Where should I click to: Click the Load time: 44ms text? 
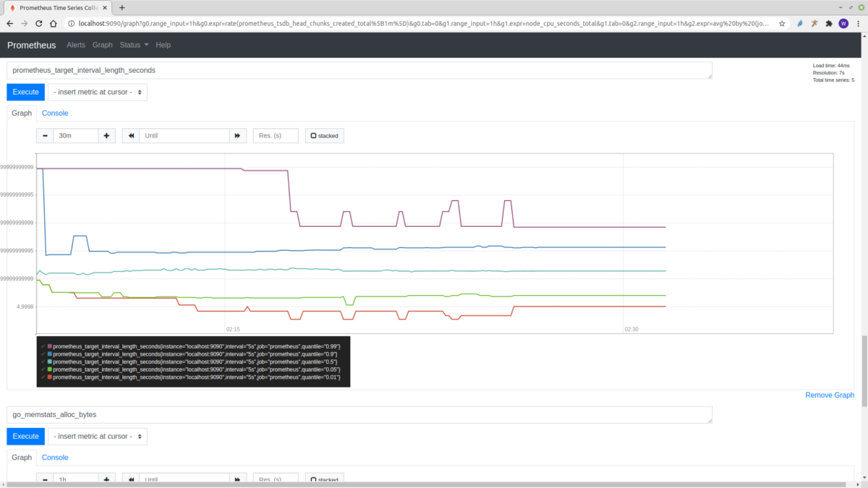pos(831,66)
